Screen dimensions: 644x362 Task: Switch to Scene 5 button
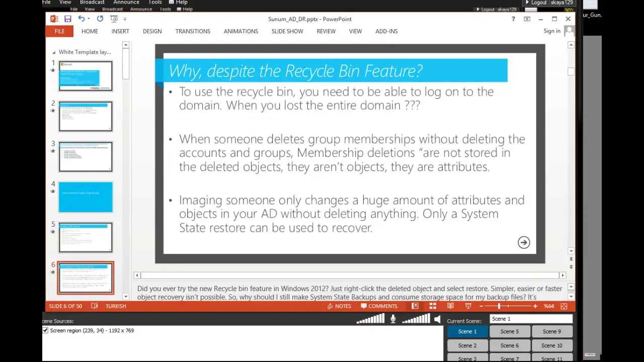[510, 331]
